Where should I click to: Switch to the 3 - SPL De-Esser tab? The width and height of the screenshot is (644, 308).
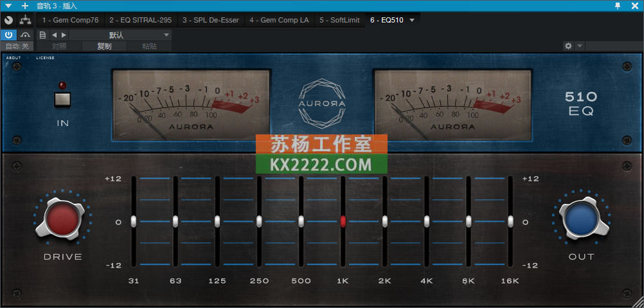(x=211, y=20)
